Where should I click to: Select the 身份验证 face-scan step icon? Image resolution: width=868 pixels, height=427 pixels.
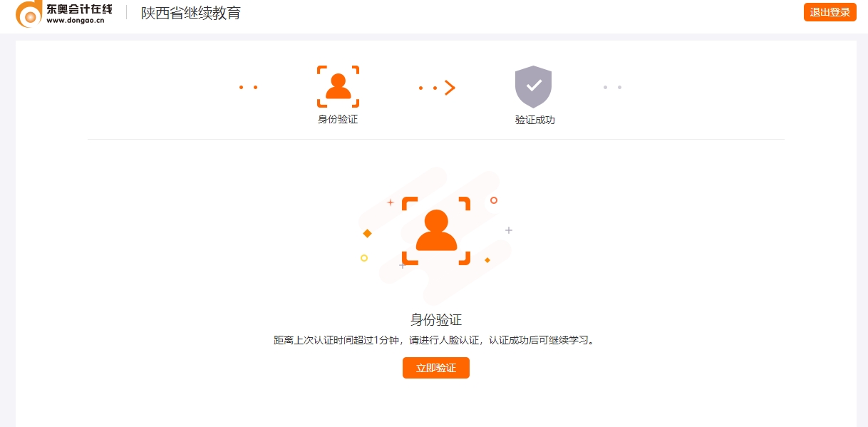pyautogui.click(x=337, y=84)
